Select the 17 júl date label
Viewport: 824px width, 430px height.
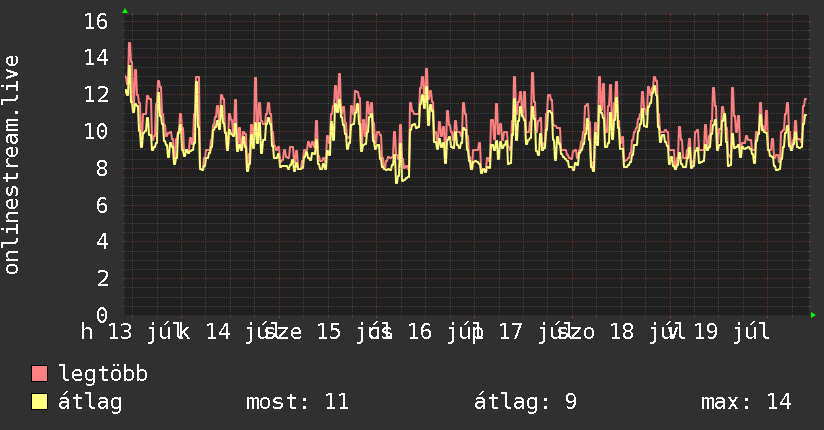(x=531, y=332)
